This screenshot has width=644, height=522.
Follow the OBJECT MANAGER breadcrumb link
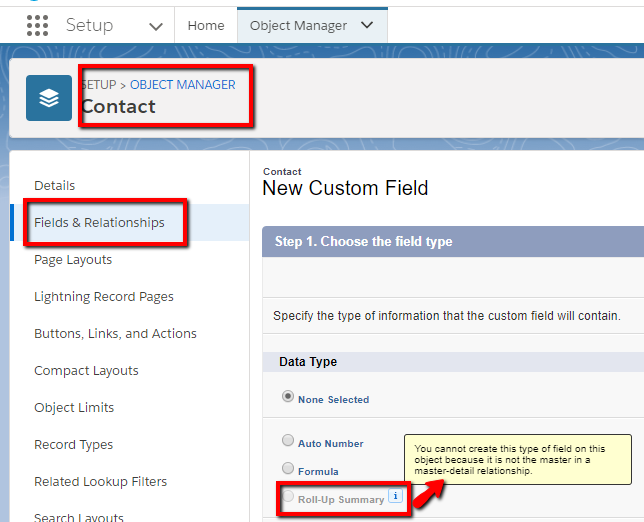(x=183, y=85)
